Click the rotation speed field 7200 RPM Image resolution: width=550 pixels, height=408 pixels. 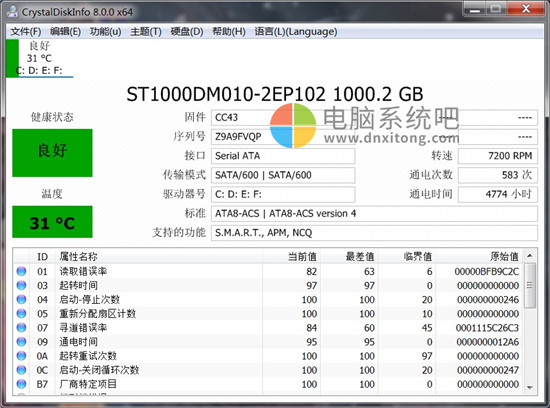[x=497, y=156]
